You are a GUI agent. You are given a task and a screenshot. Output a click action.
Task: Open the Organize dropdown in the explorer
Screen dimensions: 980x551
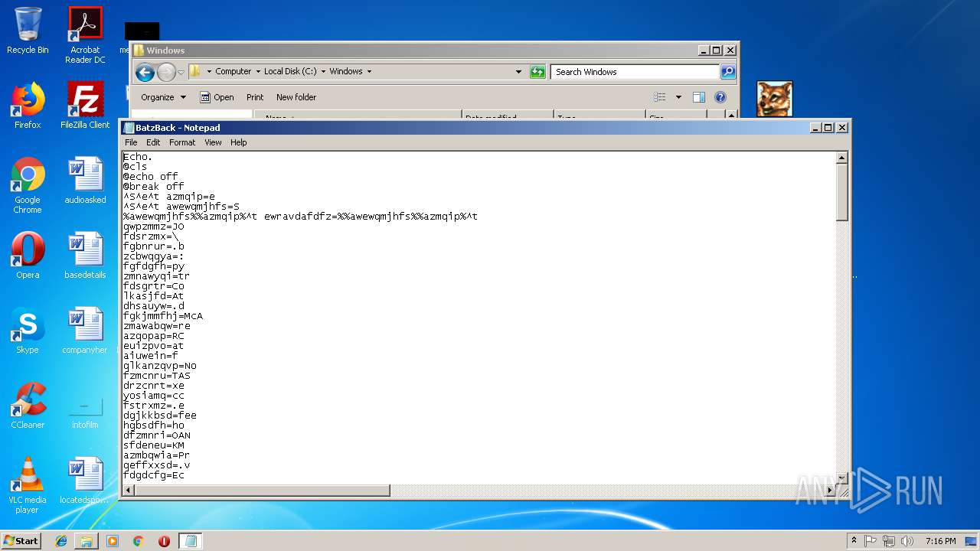[x=163, y=97]
